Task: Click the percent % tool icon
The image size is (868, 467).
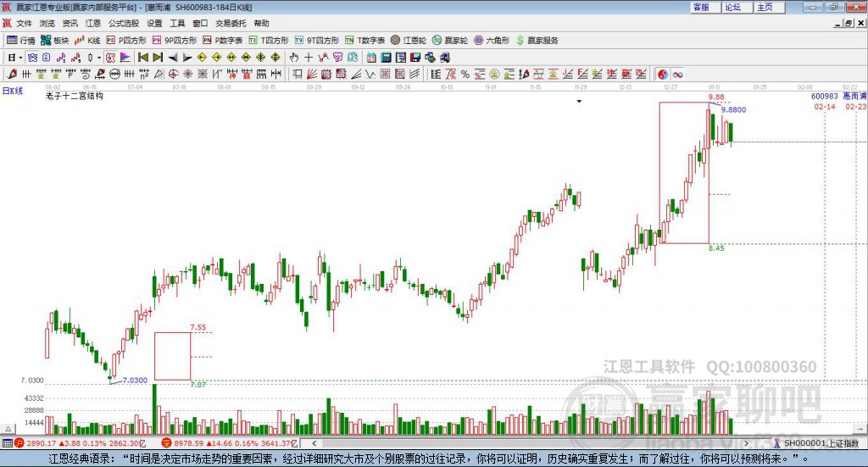Action: point(465,74)
